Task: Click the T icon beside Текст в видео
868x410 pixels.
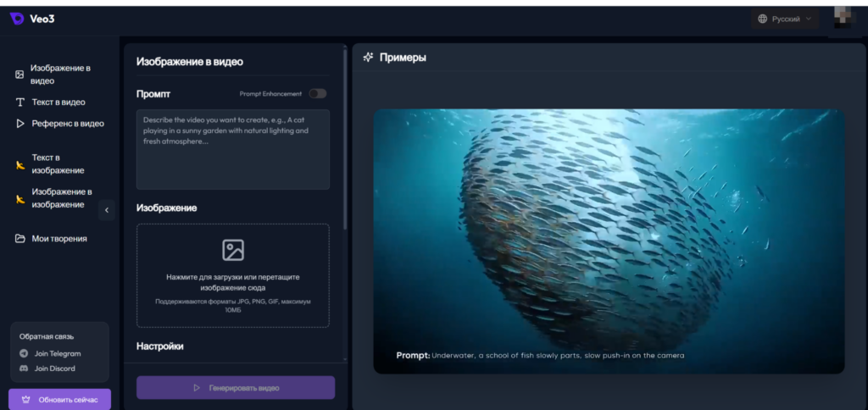Action: [x=20, y=102]
